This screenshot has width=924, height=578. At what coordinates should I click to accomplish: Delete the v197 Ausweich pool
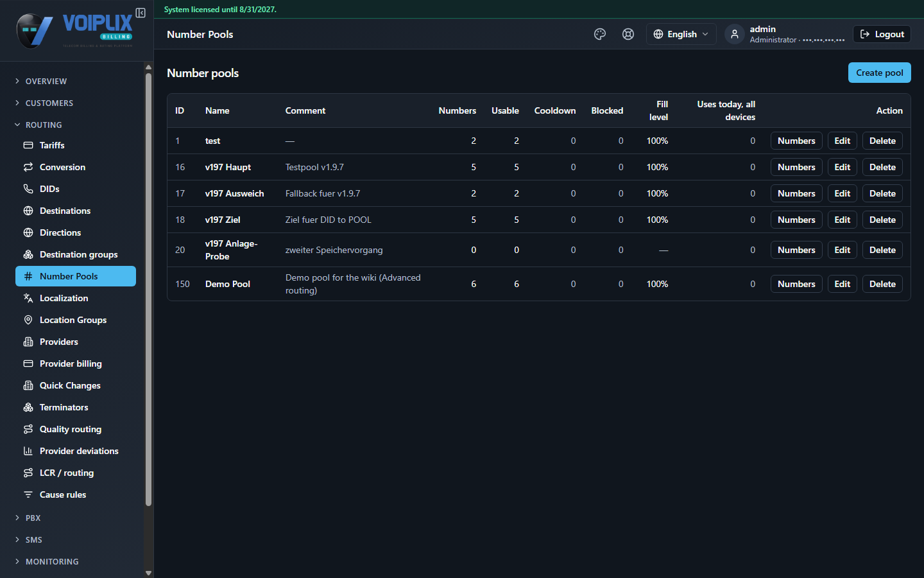click(882, 193)
